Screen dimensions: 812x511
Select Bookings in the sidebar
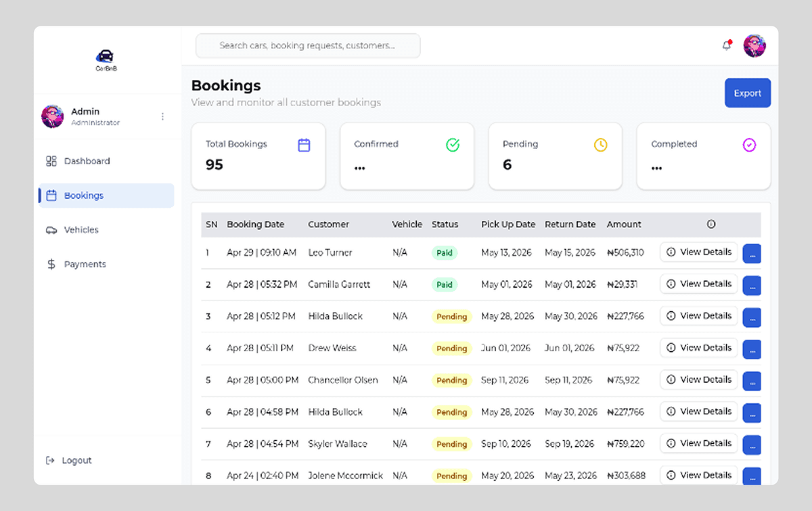click(106, 196)
